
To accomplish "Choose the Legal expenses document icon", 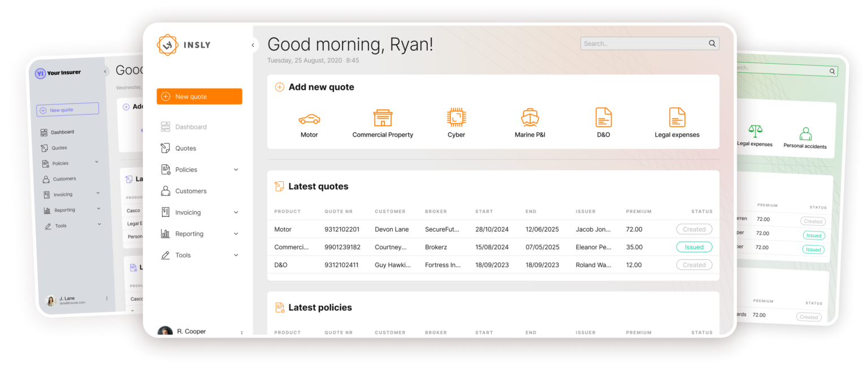I will [677, 118].
